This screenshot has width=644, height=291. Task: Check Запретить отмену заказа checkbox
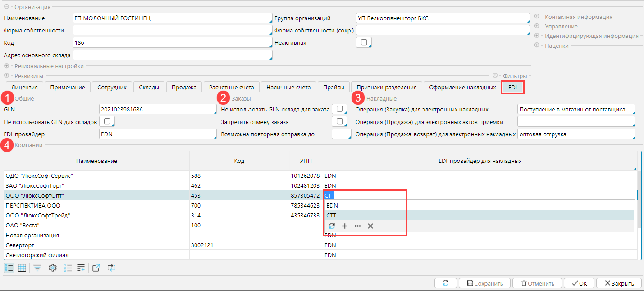click(x=339, y=121)
